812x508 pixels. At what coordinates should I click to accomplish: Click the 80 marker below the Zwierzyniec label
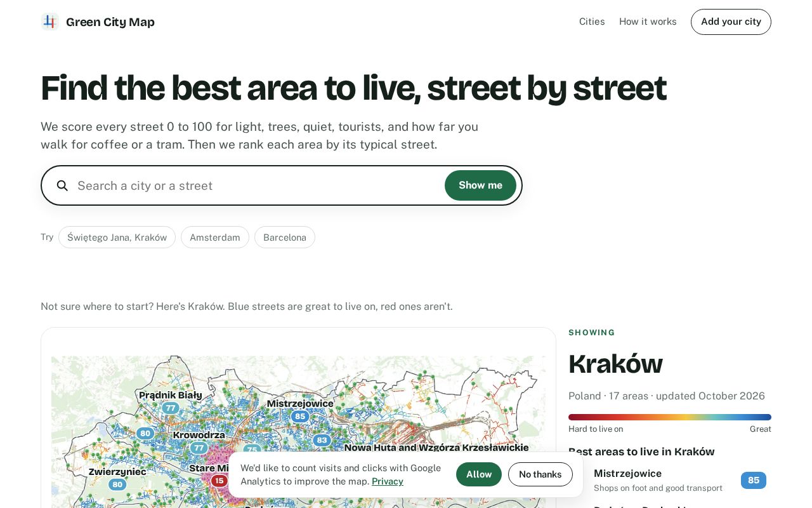click(117, 485)
